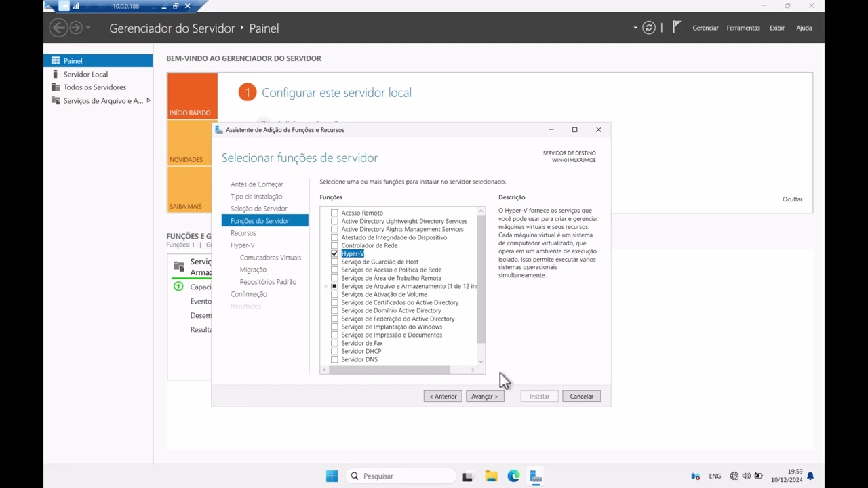Screen dimensions: 868x488
Task: Click the signal strength icon on connection bar
Action: (x=76, y=6)
